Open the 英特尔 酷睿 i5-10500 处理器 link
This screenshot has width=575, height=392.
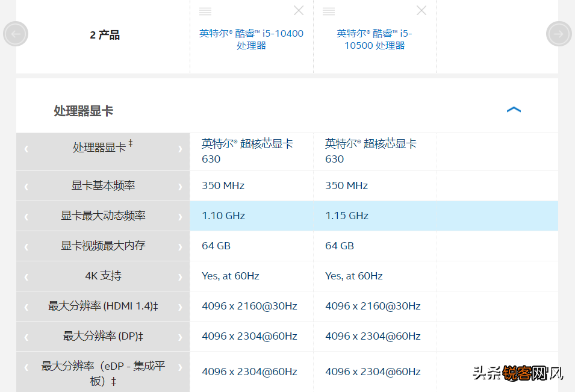375,39
